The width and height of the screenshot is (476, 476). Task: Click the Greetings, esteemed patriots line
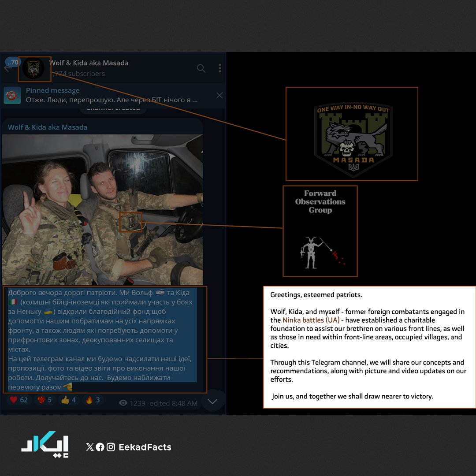316,295
